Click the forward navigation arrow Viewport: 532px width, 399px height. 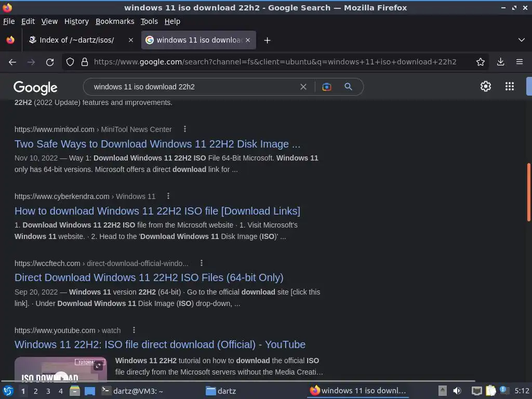point(31,62)
